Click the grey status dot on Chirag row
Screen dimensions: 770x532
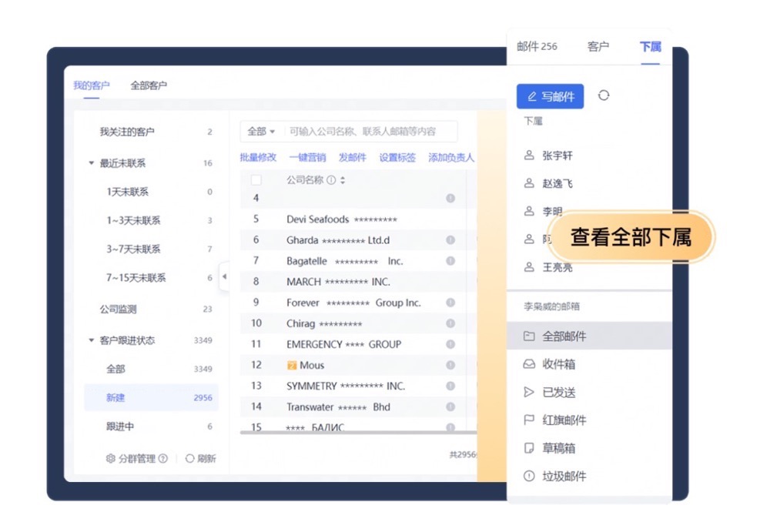tap(450, 323)
